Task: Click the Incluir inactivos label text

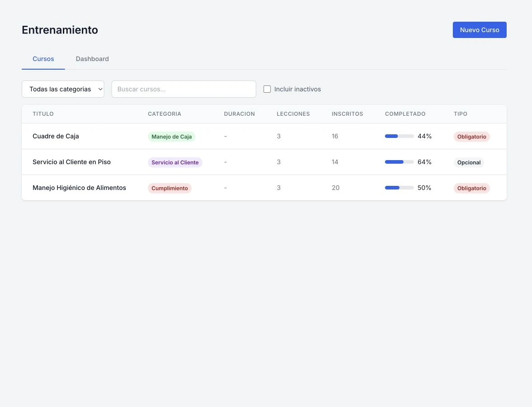Action: (x=298, y=89)
